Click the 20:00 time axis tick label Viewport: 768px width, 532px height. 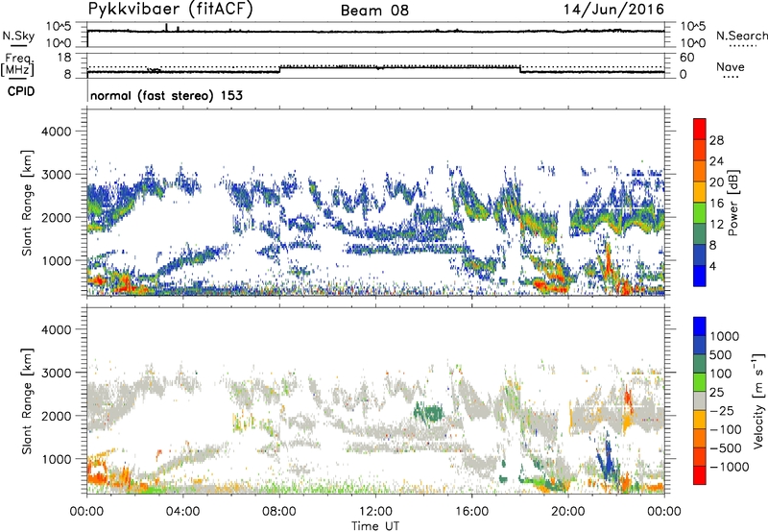568,512
